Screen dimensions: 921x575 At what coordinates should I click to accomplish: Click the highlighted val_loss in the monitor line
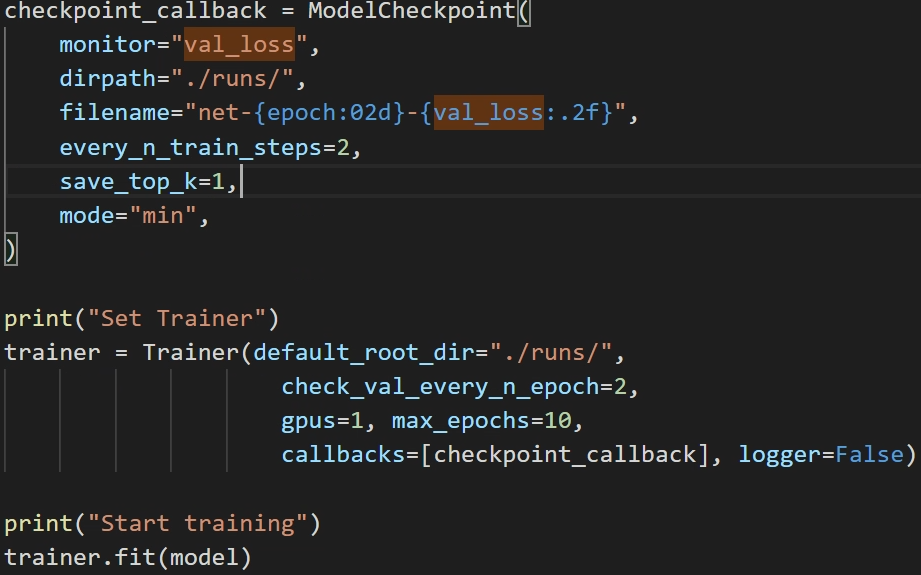(239, 44)
